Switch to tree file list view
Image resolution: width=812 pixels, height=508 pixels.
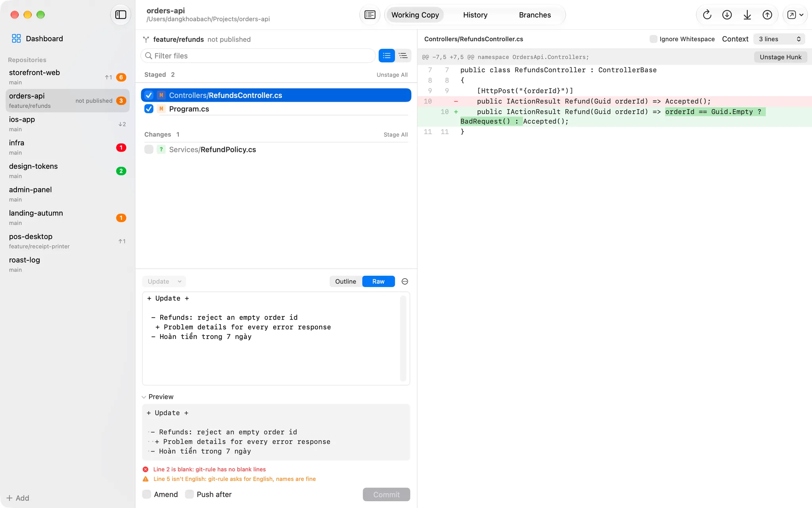tap(403, 56)
